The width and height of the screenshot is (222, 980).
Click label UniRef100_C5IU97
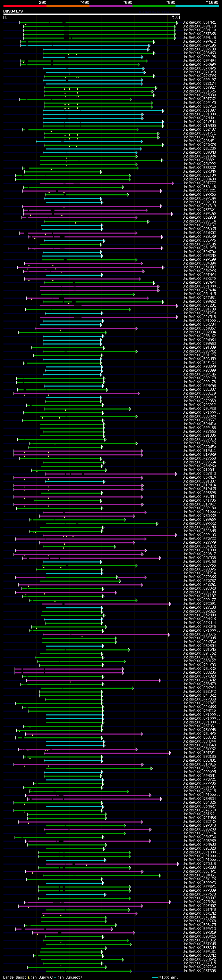[x=199, y=110]
